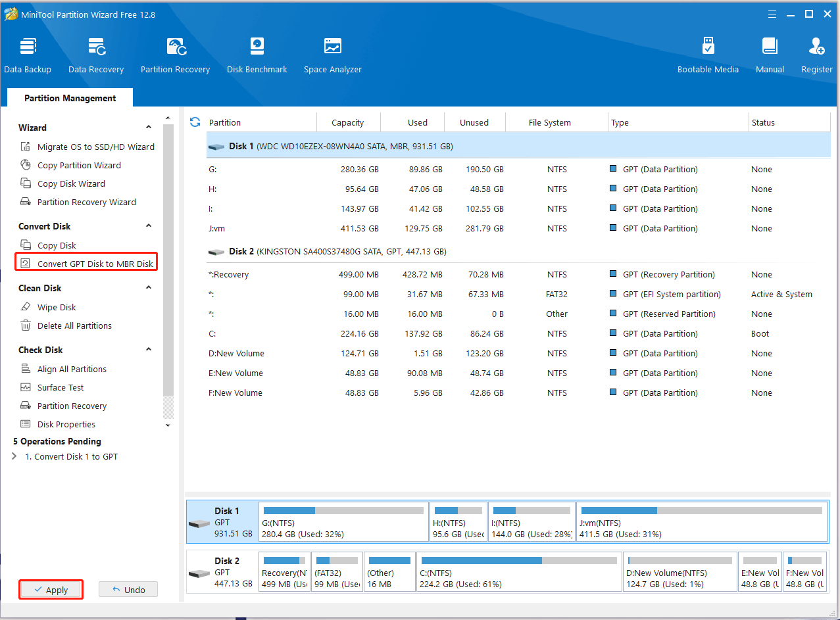The image size is (840, 620).
Task: Switch to the Partition Management tab
Action: click(x=70, y=98)
